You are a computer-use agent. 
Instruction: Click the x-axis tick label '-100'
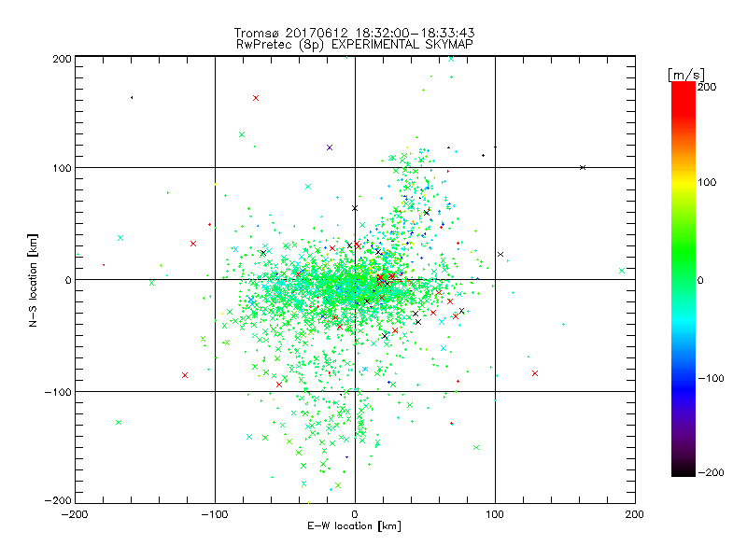click(x=215, y=514)
